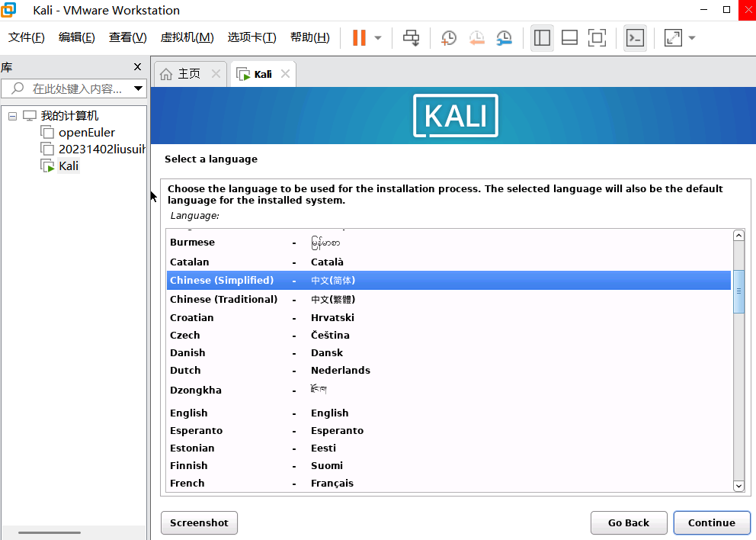Click the language list scroll down arrow

click(x=738, y=486)
